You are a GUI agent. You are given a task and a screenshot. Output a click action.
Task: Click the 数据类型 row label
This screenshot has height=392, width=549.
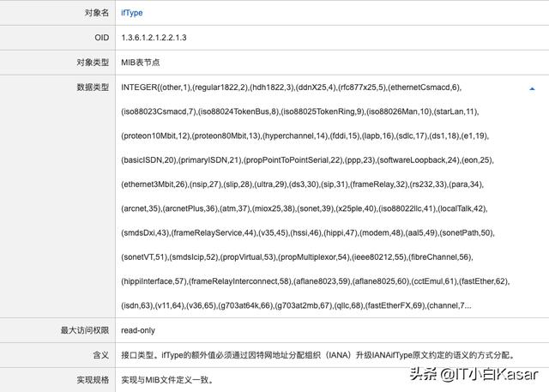pyautogui.click(x=93, y=87)
